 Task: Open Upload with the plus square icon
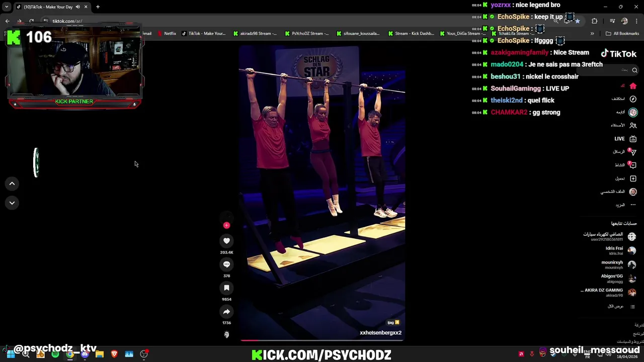click(633, 178)
